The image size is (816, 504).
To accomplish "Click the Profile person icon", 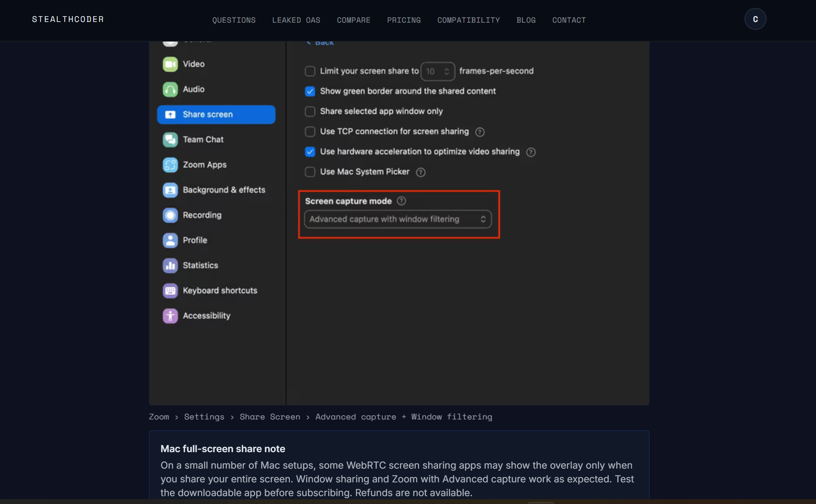I will (x=170, y=240).
